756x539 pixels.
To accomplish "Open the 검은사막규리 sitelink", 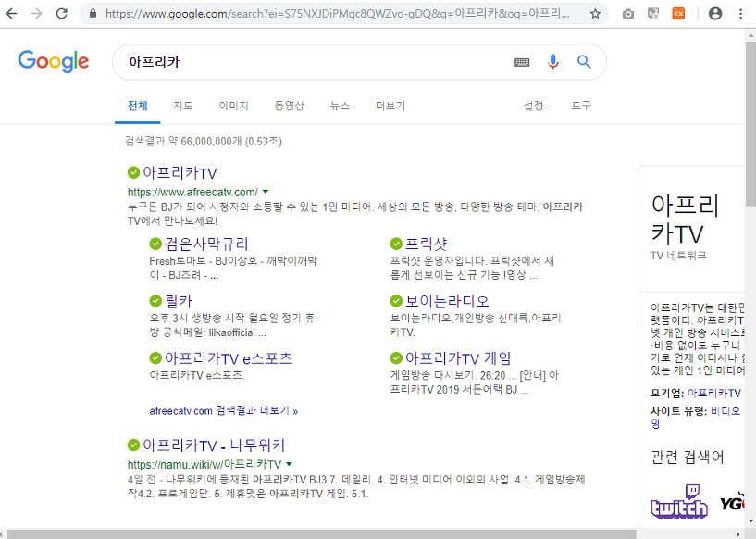I will click(x=206, y=244).
